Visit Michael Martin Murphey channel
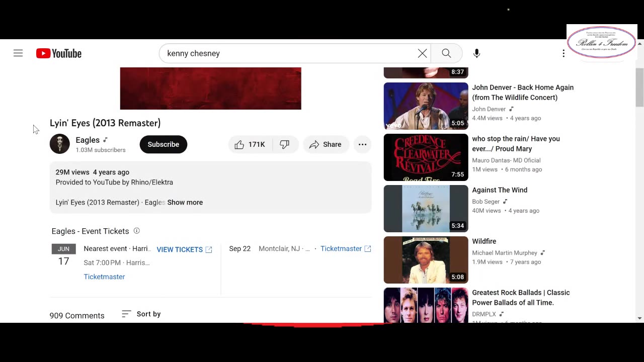Screen dimensions: 644x362 tap(505, 253)
